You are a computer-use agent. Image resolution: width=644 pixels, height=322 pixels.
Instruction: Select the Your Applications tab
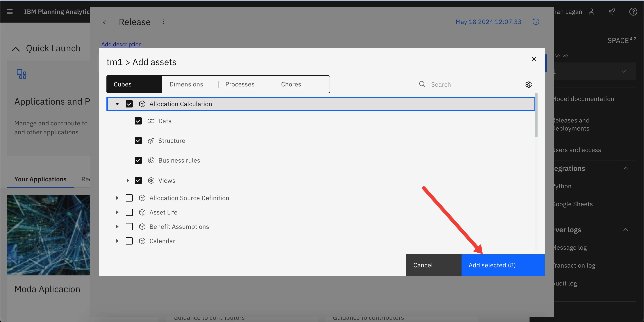coord(40,179)
